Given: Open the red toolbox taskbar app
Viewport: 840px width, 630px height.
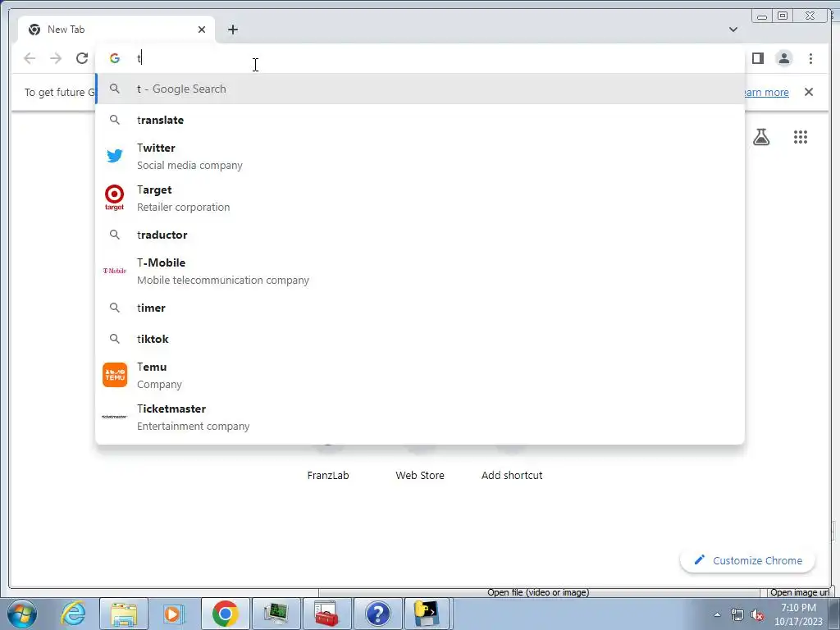Looking at the screenshot, I should [326, 614].
